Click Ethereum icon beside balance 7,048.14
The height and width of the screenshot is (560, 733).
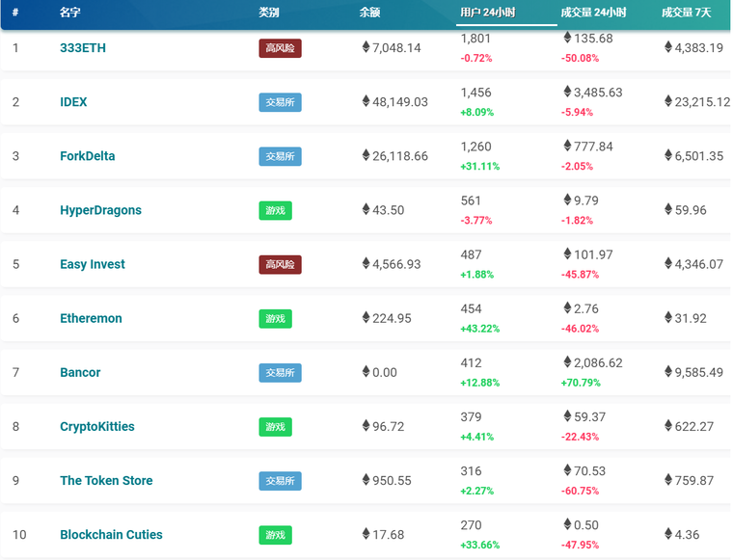click(366, 46)
